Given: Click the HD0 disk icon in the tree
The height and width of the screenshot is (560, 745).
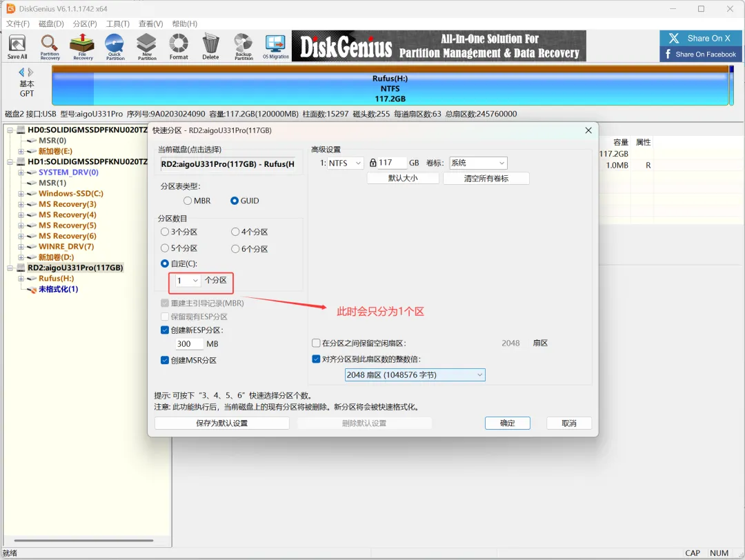Looking at the screenshot, I should [21, 130].
